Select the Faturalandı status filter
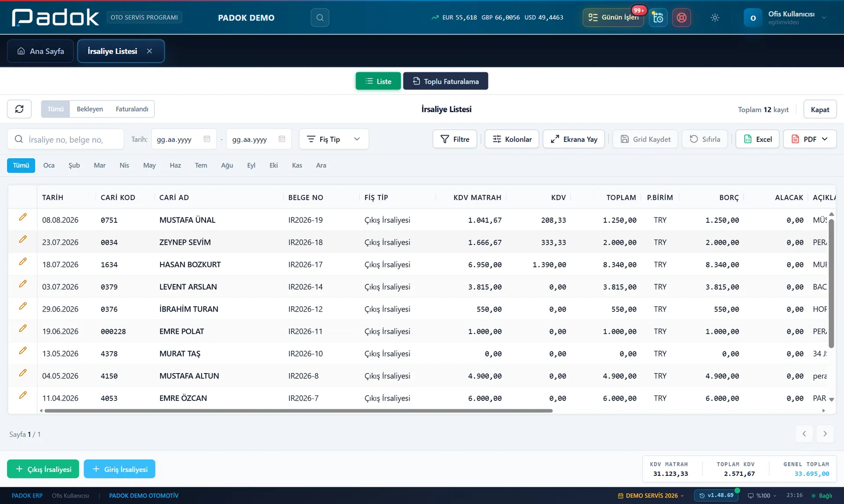844x504 pixels. (x=132, y=109)
